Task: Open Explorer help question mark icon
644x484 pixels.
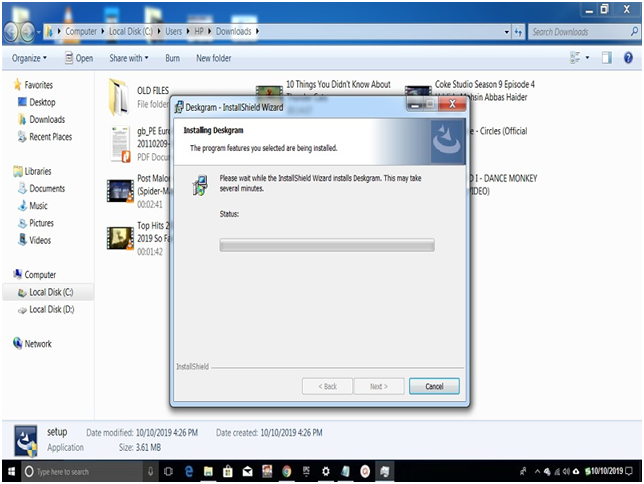Action: [628, 58]
